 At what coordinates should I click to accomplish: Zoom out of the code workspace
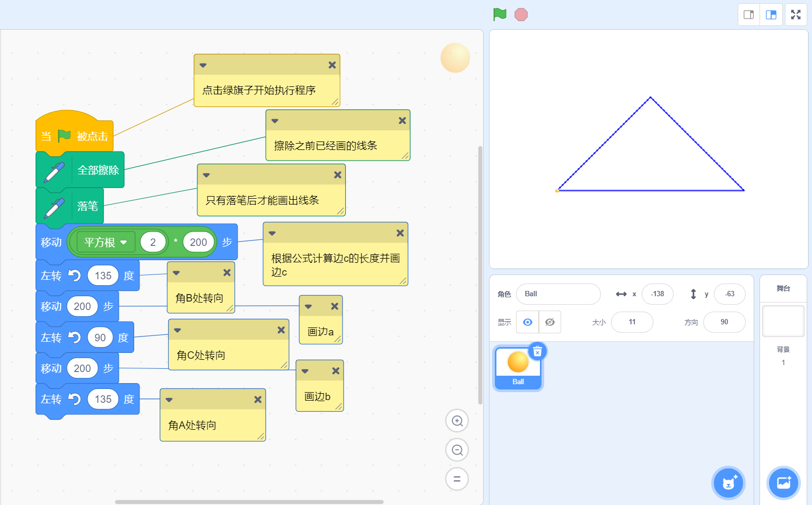click(x=457, y=450)
